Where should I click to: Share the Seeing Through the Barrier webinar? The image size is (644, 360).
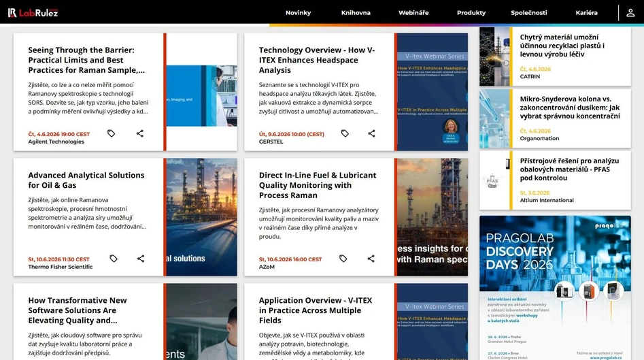[x=140, y=133]
